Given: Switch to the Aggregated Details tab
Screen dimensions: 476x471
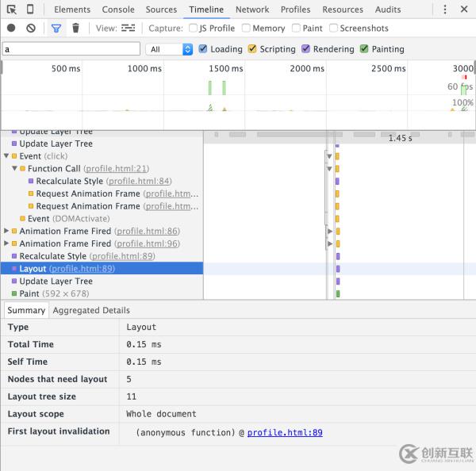Looking at the screenshot, I should pyautogui.click(x=91, y=310).
